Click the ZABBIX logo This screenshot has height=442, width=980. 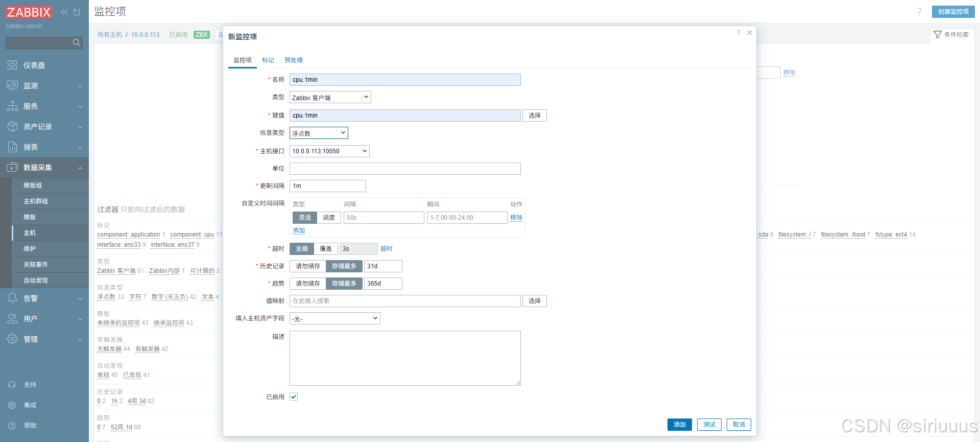pyautogui.click(x=29, y=12)
